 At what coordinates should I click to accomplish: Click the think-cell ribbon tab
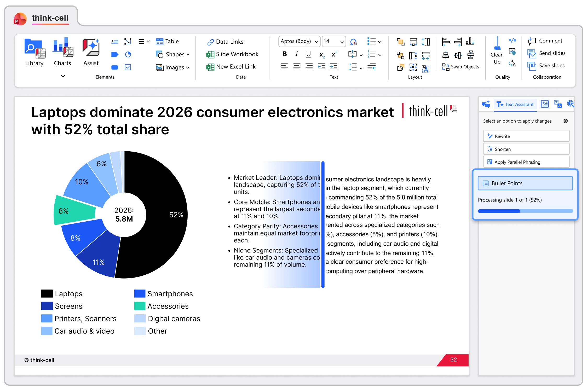[50, 18]
